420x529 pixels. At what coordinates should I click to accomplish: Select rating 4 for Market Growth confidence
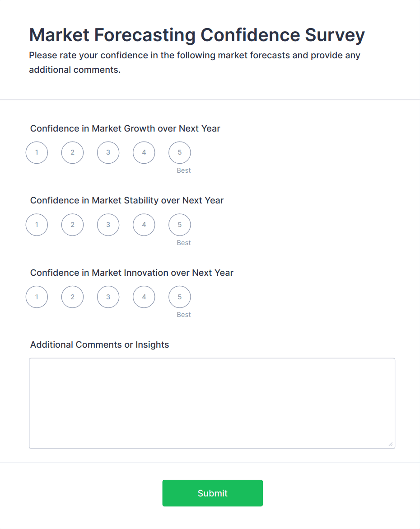coord(144,152)
